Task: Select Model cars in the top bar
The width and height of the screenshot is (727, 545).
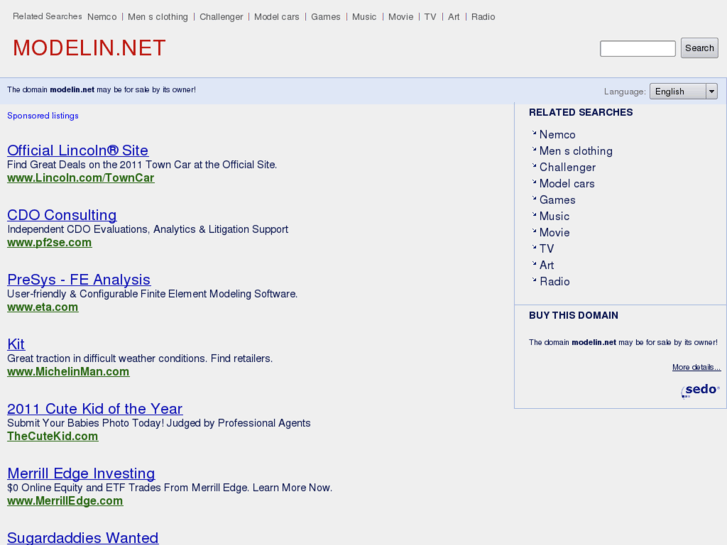Action: click(277, 17)
